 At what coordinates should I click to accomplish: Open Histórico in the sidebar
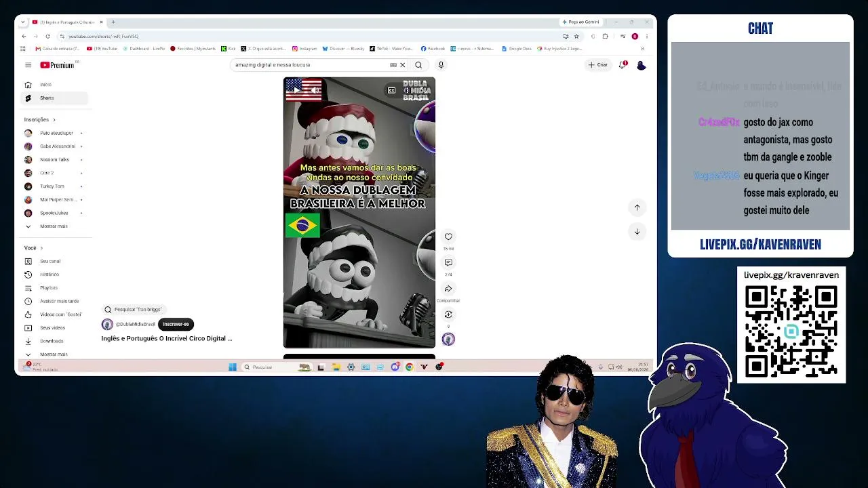click(x=54, y=274)
